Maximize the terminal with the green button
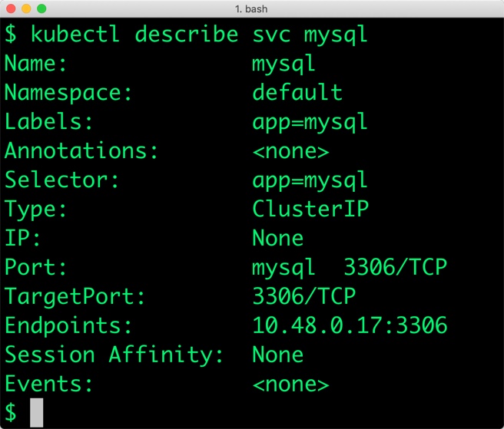Screen dimensions: 504x429 tap(41, 8)
